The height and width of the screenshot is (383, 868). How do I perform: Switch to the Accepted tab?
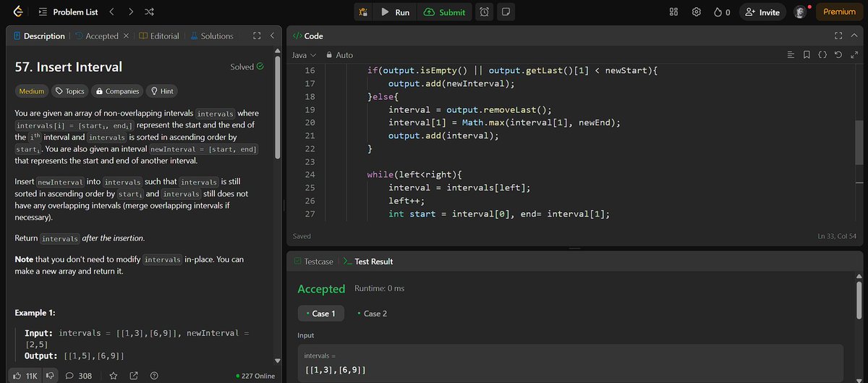click(95, 35)
